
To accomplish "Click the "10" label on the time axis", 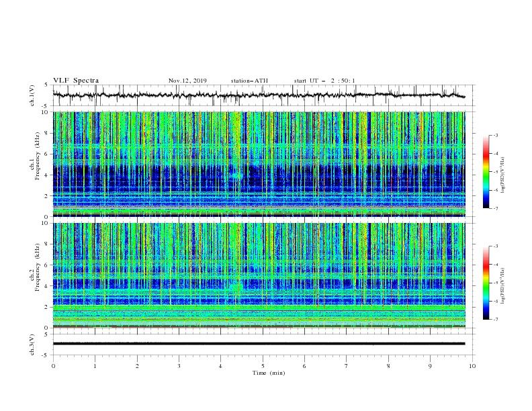I will pos(472,366).
